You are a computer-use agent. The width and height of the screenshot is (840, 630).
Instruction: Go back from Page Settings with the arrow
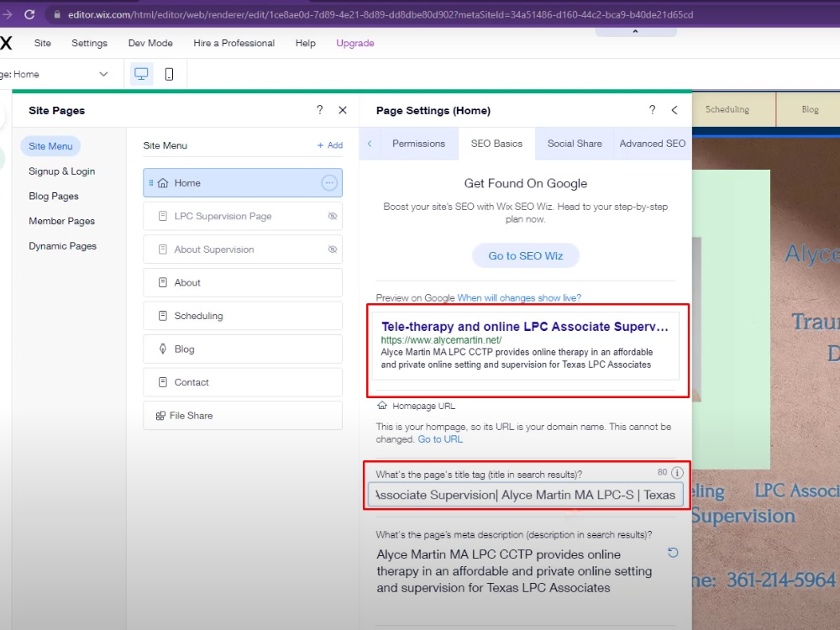[675, 110]
